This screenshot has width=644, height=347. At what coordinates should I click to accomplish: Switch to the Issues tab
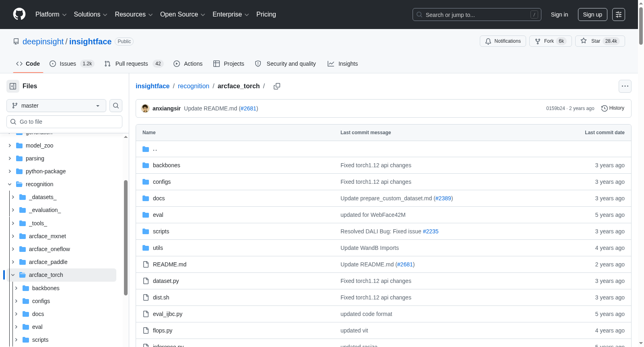tap(72, 64)
